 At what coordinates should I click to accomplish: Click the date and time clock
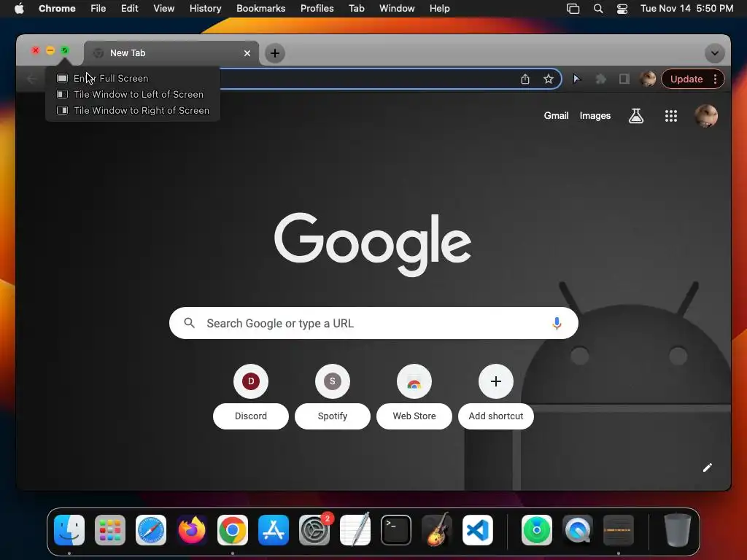[x=686, y=9]
